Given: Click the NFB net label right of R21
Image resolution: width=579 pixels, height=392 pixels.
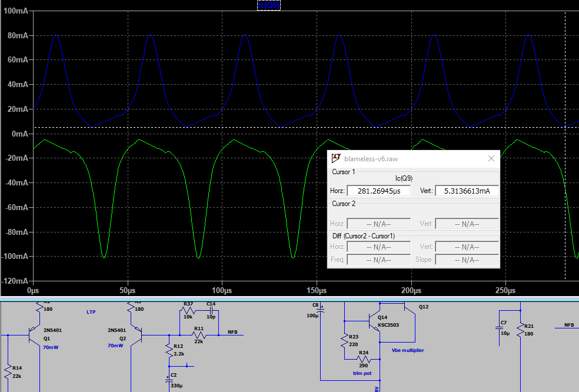Looking at the screenshot, I should click(569, 325).
